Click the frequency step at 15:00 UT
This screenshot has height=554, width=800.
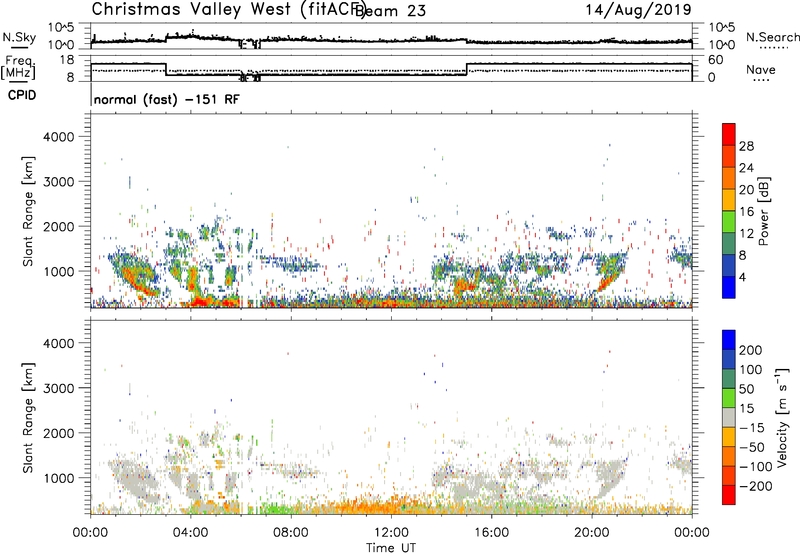[x=466, y=69]
